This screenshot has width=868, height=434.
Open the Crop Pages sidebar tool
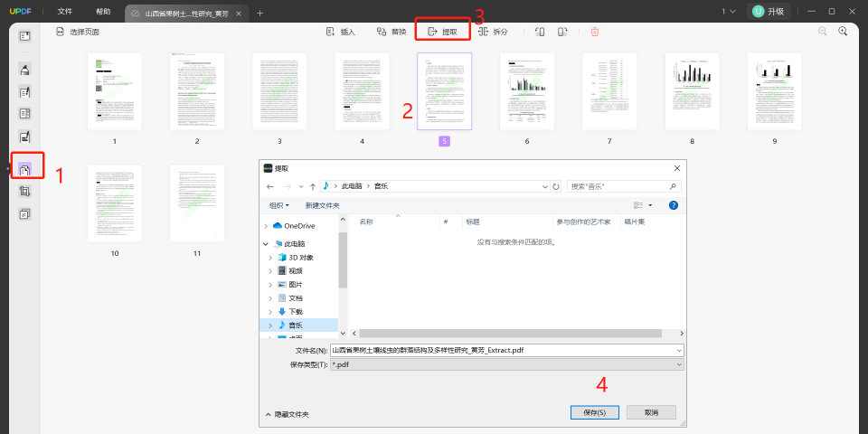pyautogui.click(x=25, y=192)
